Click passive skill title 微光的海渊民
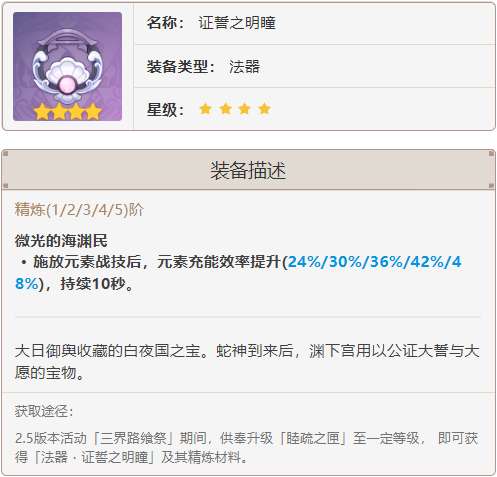This screenshot has width=497, height=477. point(61,241)
